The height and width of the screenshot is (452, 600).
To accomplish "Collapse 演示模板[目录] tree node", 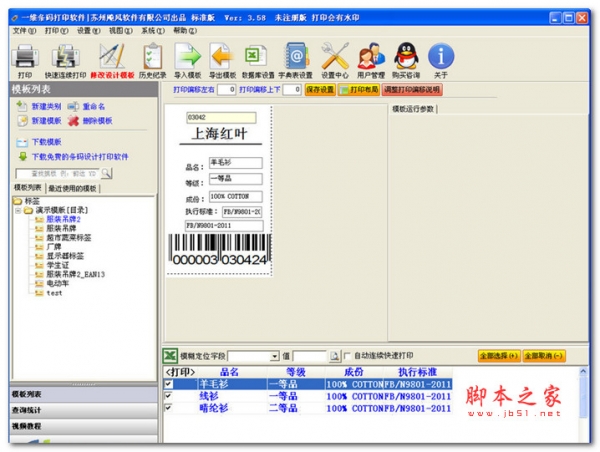I will 18,210.
